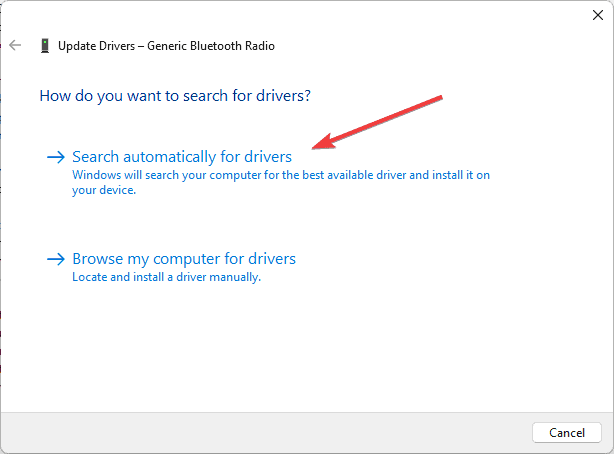The image size is (614, 454).
Task: Click the back arrow in the dialog header
Action: (15, 45)
